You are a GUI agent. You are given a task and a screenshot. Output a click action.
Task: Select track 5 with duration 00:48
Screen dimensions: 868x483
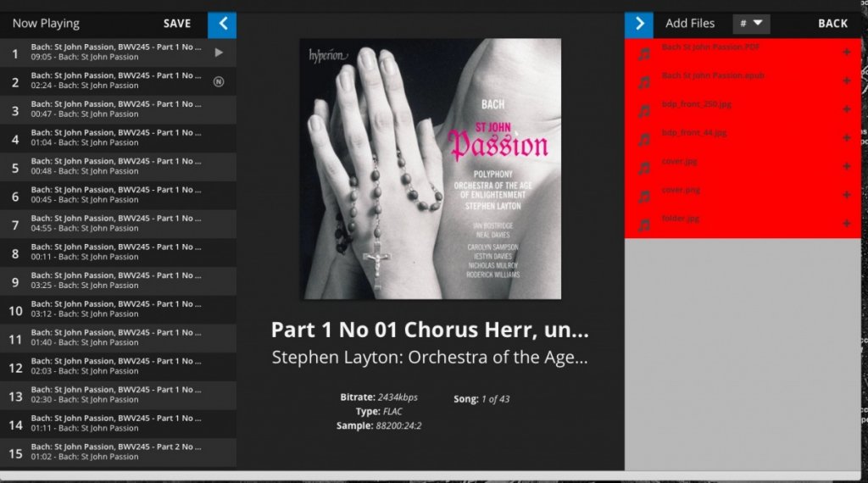pos(118,167)
